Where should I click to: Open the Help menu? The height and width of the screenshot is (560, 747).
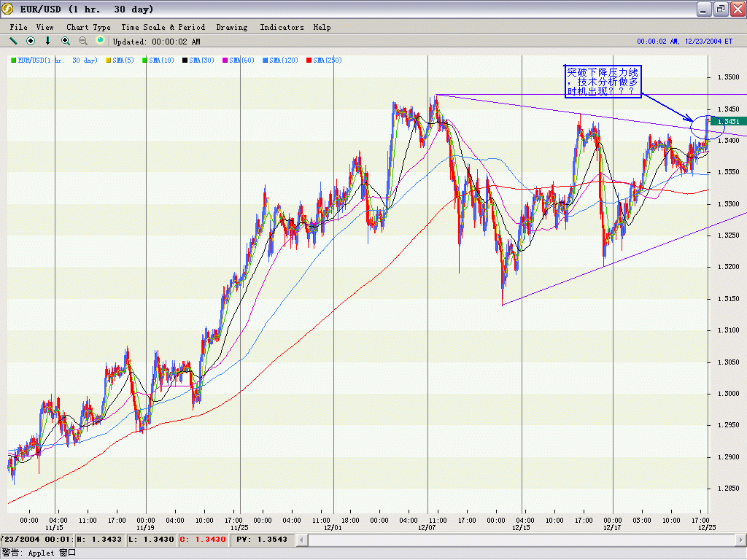click(322, 27)
